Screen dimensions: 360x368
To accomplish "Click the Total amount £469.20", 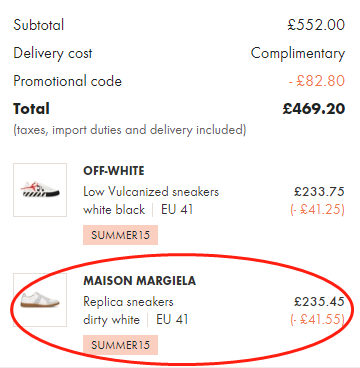I will click(314, 109).
